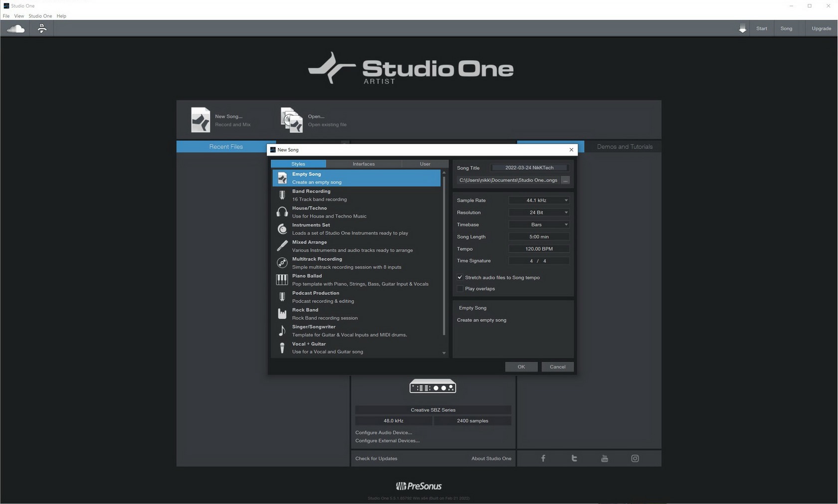Open Configure External Devices link

click(x=388, y=441)
